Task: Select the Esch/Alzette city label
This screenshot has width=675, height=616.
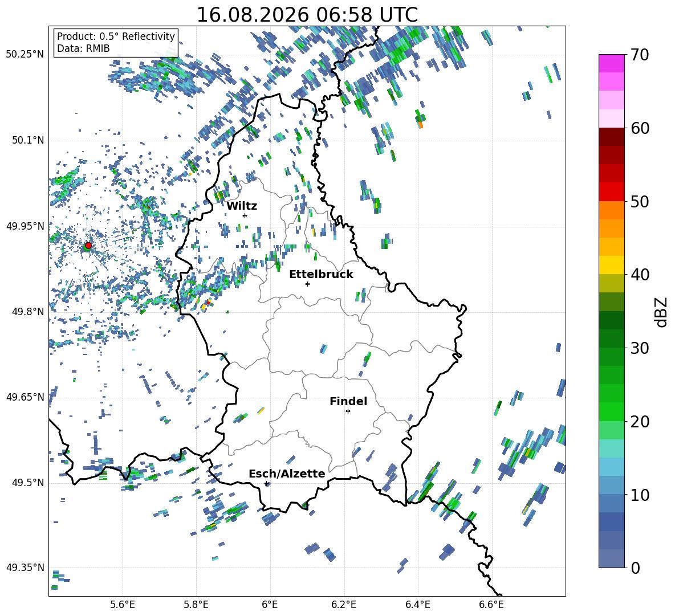Action: [x=287, y=474]
